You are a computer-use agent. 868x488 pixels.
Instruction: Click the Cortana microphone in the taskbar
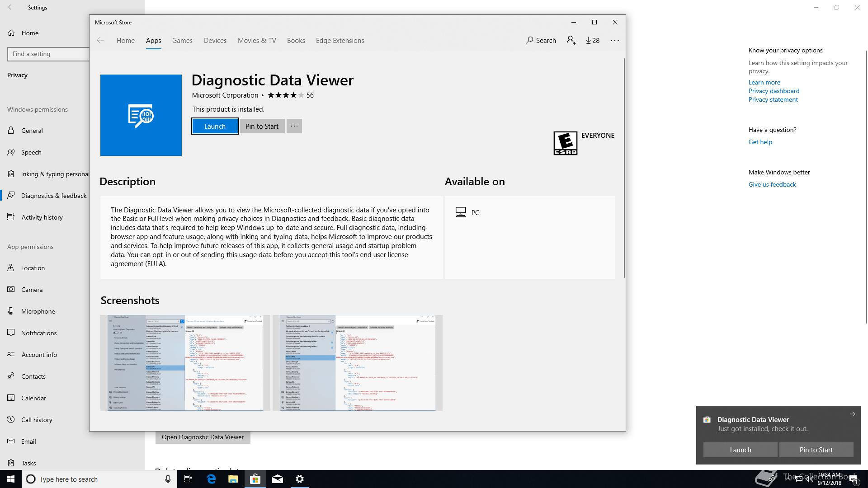168,479
